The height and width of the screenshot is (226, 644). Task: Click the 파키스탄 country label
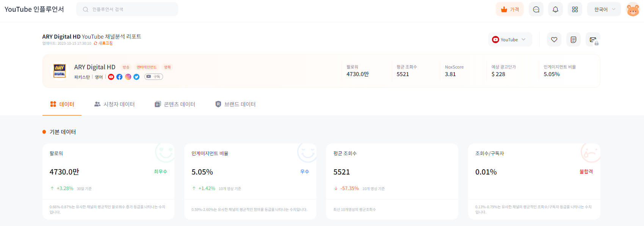pyautogui.click(x=82, y=77)
